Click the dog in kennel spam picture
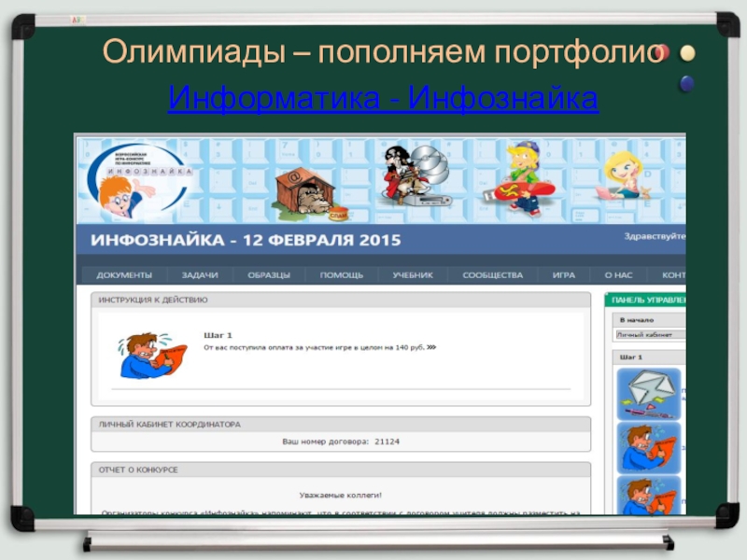 (x=311, y=195)
